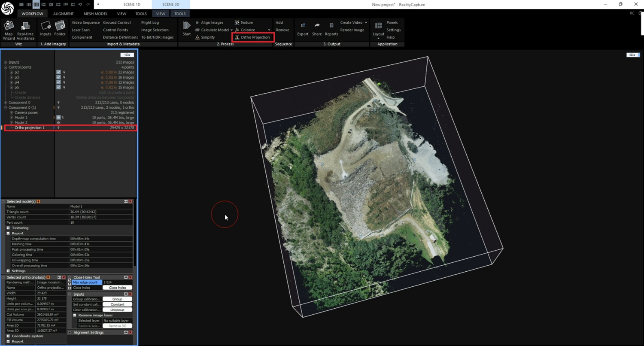
Task: Uncheck the p2 control point checkbox
Action: [58, 72]
